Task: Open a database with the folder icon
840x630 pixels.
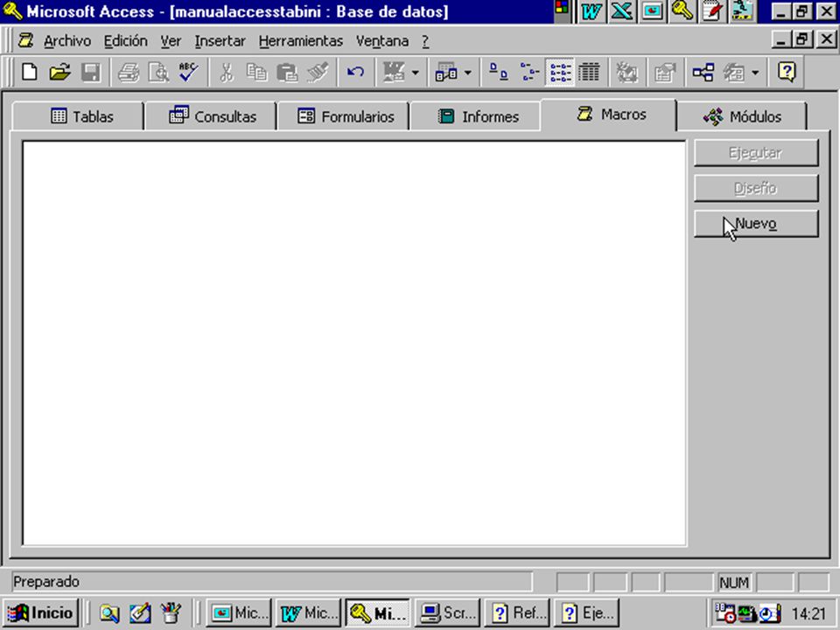Action: [x=60, y=72]
